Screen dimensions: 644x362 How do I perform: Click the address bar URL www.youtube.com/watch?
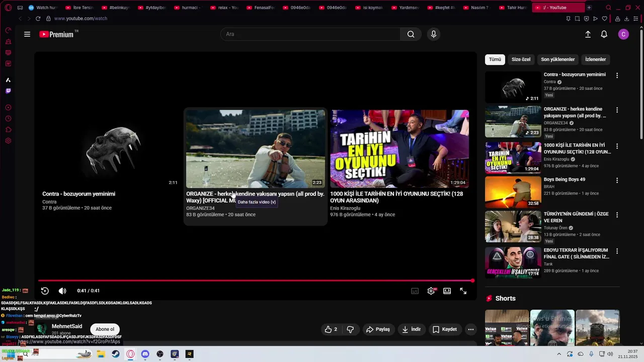[x=80, y=19]
